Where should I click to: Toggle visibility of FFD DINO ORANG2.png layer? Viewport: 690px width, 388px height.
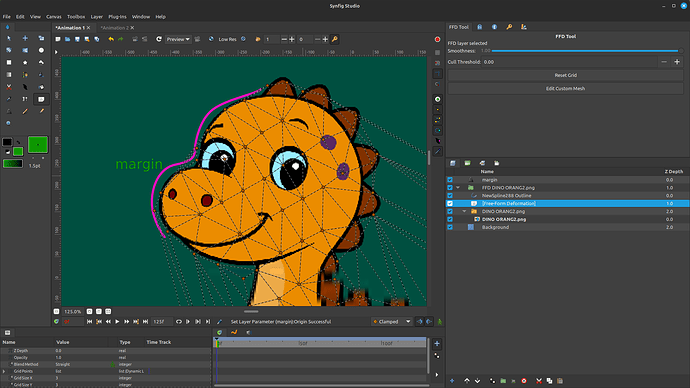tap(450, 188)
